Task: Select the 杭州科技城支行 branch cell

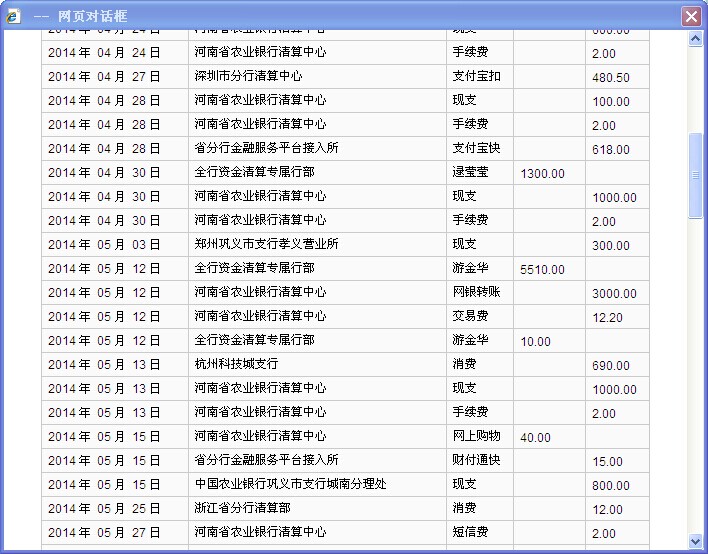Action: click(x=237, y=364)
